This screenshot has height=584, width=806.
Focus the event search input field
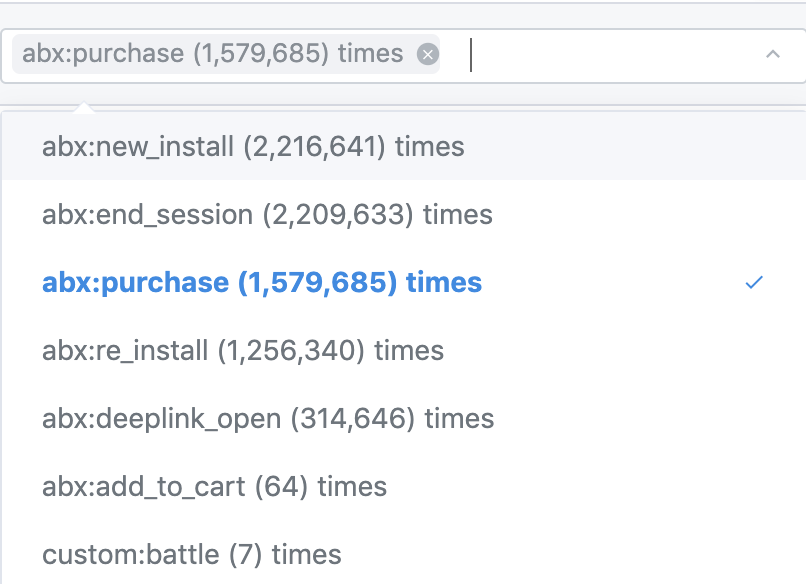tap(600, 55)
